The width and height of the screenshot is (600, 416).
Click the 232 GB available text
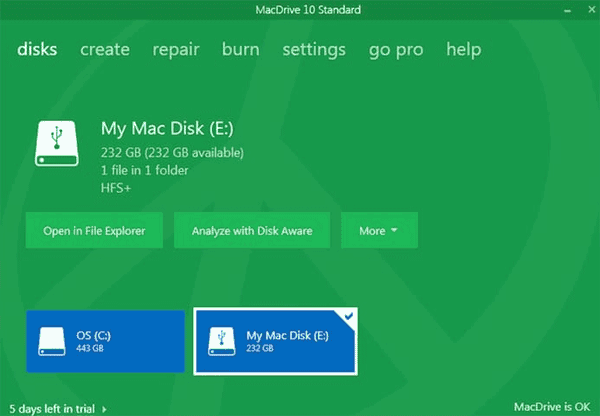[x=172, y=153]
